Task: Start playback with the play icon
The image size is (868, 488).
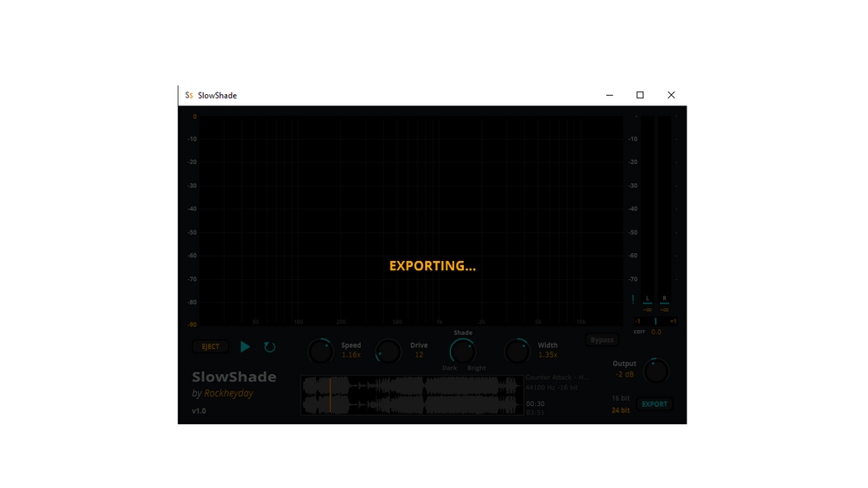Action: click(x=245, y=347)
